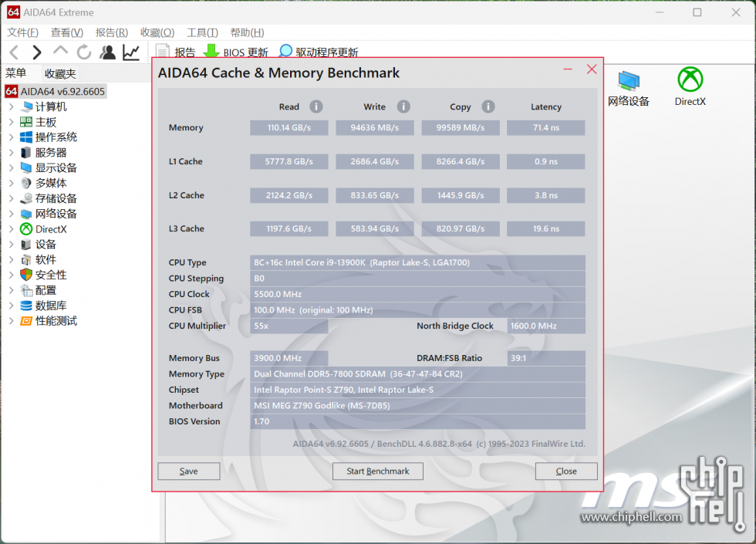Image resolution: width=756 pixels, height=544 pixels.
Task: Select the 多媒体 speaker icon in tree
Action: [26, 184]
